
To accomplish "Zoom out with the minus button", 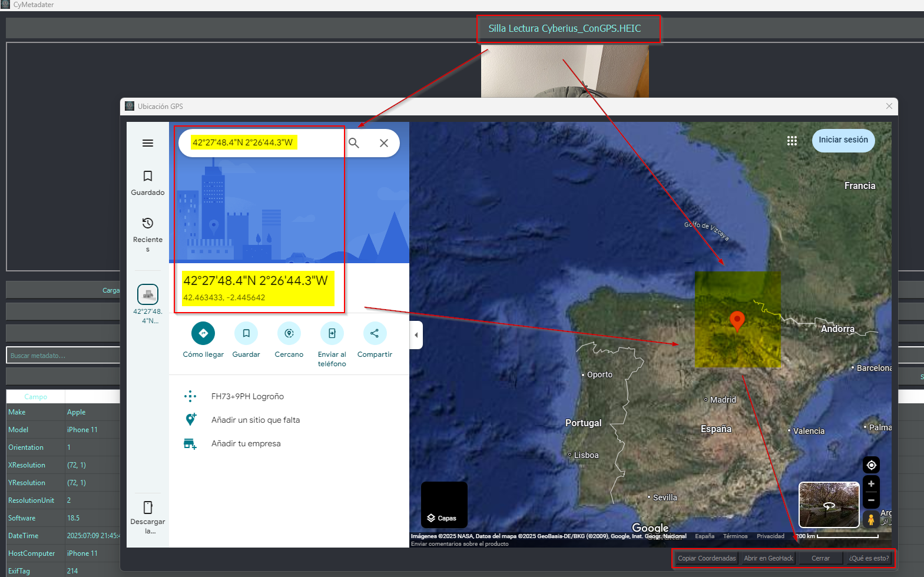I will tap(871, 500).
